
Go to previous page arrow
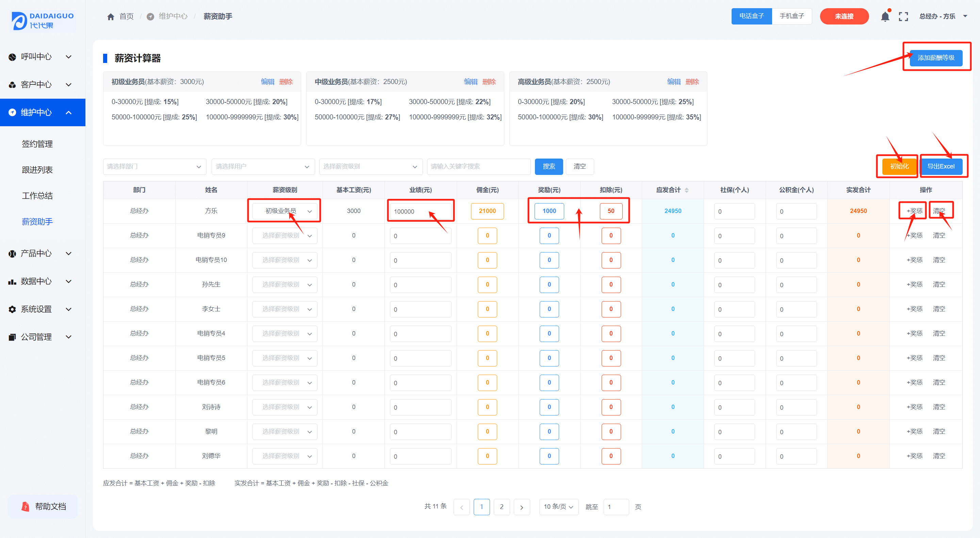(461, 507)
